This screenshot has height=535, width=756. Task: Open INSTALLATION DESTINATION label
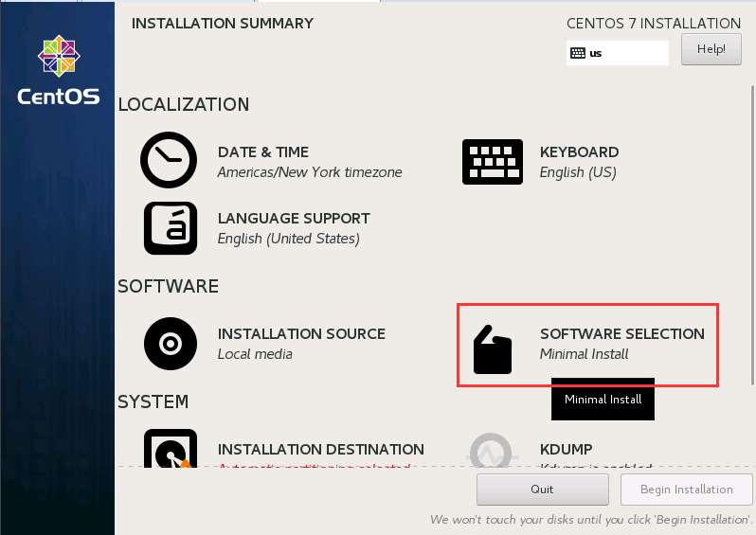click(320, 449)
